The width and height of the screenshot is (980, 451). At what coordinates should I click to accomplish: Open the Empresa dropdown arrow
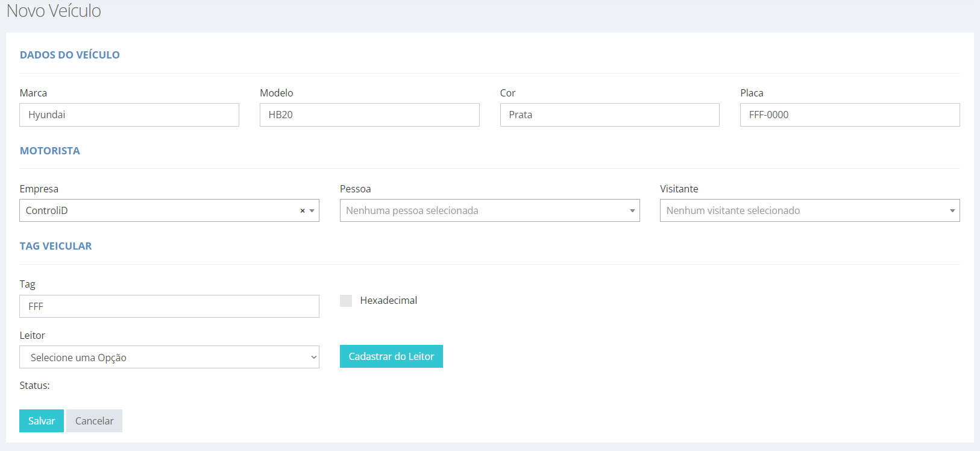point(312,211)
